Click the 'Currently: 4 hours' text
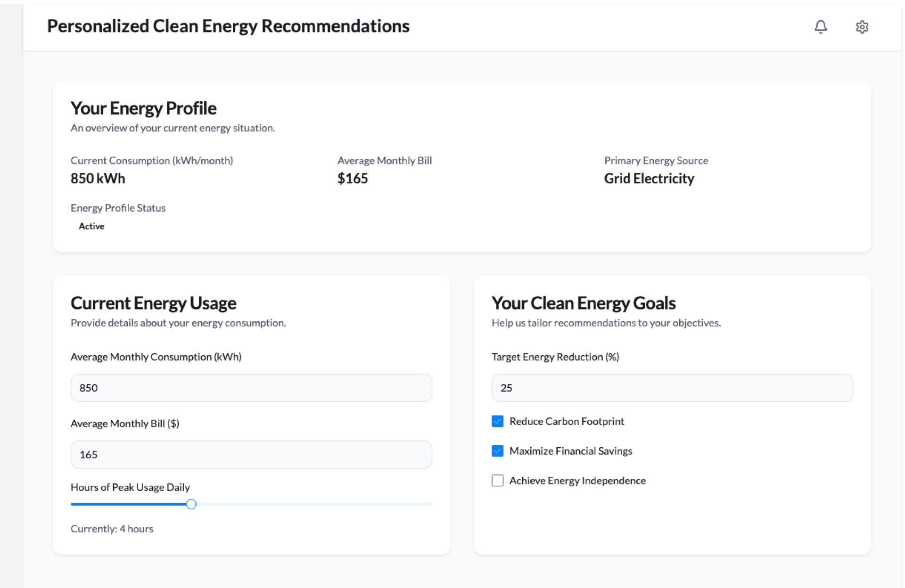 click(x=112, y=529)
